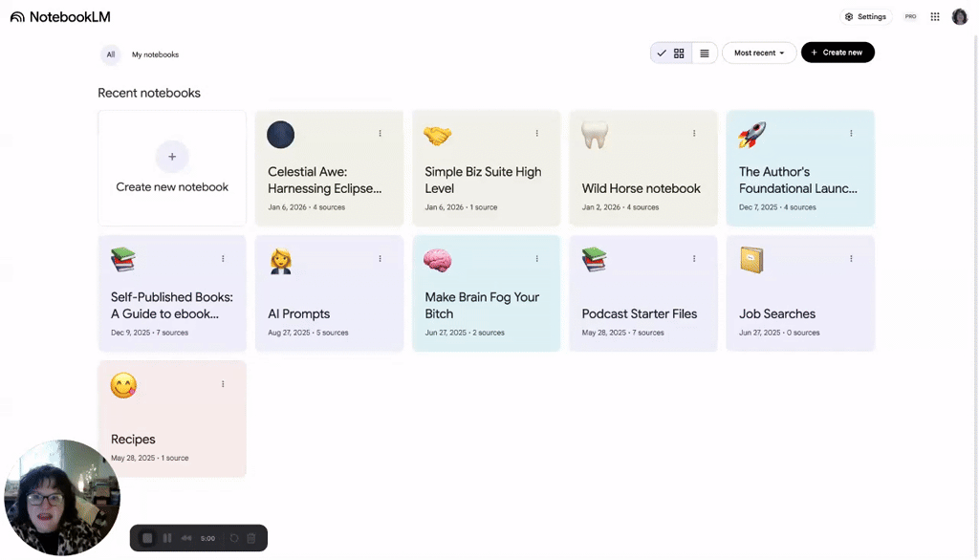Delete the recording with the trash icon
The image size is (979, 560).
pyautogui.click(x=251, y=538)
